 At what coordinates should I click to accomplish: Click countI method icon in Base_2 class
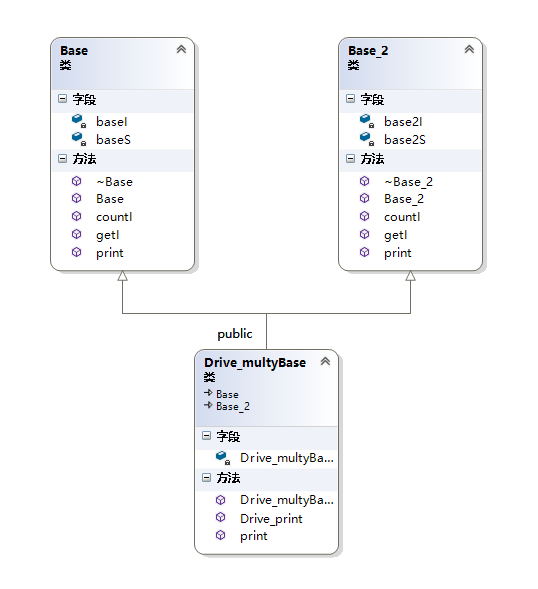364,216
